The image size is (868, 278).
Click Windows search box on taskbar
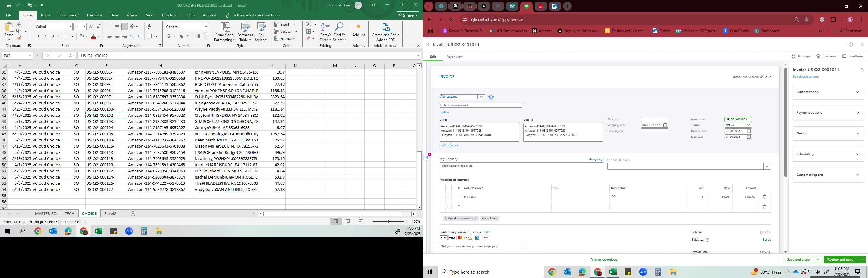[x=490, y=272]
